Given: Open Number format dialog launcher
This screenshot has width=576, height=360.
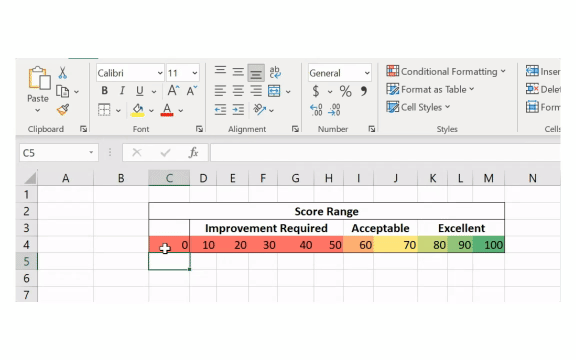Looking at the screenshot, I should click(x=372, y=129).
